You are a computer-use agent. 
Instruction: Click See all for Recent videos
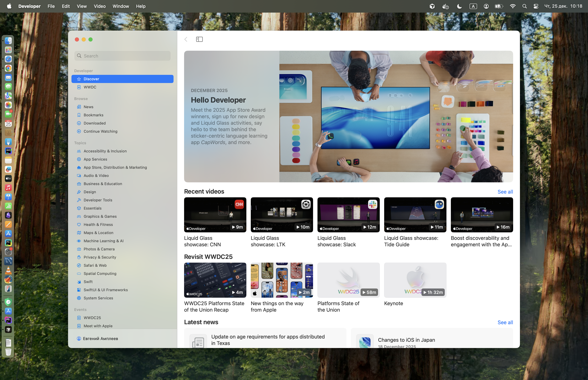[x=505, y=192]
